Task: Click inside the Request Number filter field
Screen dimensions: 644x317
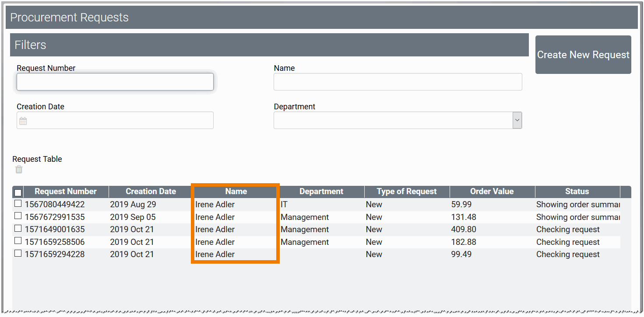Action: [x=115, y=82]
